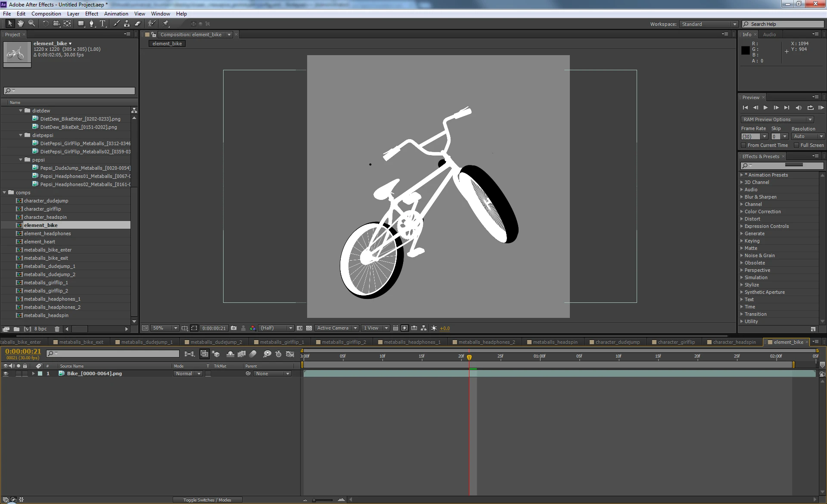Image resolution: width=827 pixels, height=504 pixels.
Task: Open Composition Mini-Flowchart in timeline
Action: pos(189,354)
